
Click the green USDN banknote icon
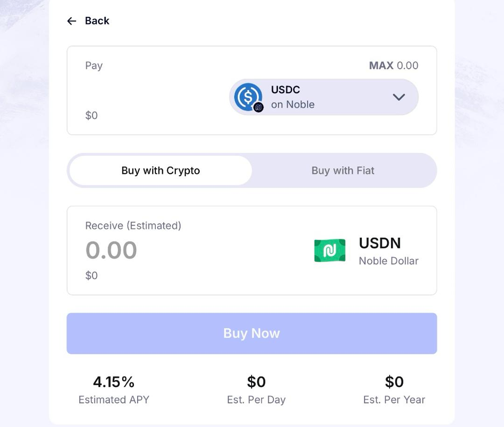[x=330, y=250]
